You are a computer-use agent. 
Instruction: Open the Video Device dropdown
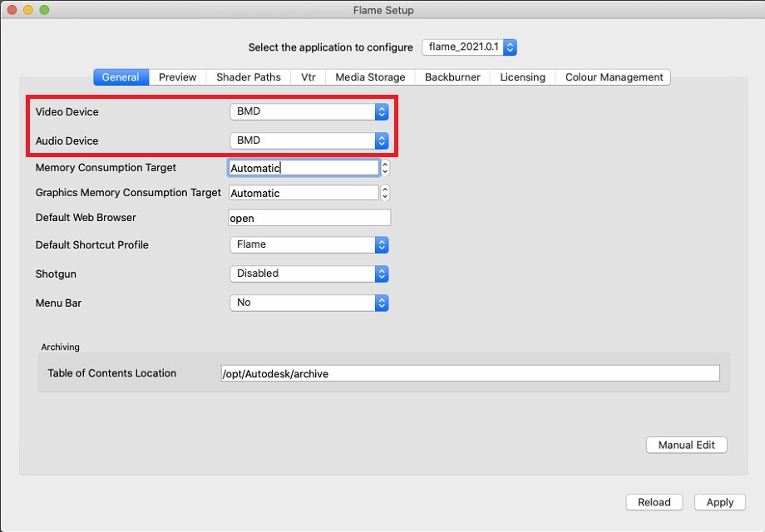tap(308, 111)
